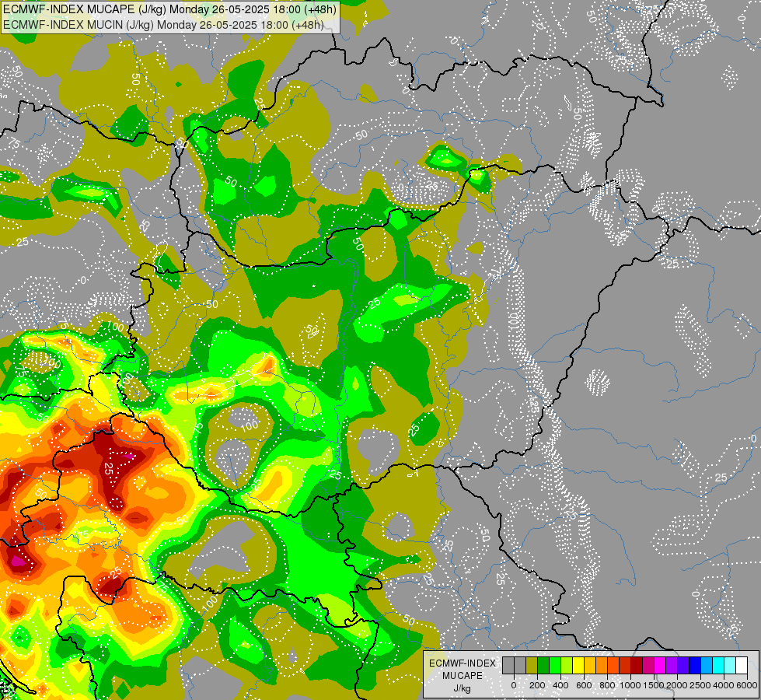
Task: Pick the pale cyan swatch right of 4000
Action: (x=731, y=665)
